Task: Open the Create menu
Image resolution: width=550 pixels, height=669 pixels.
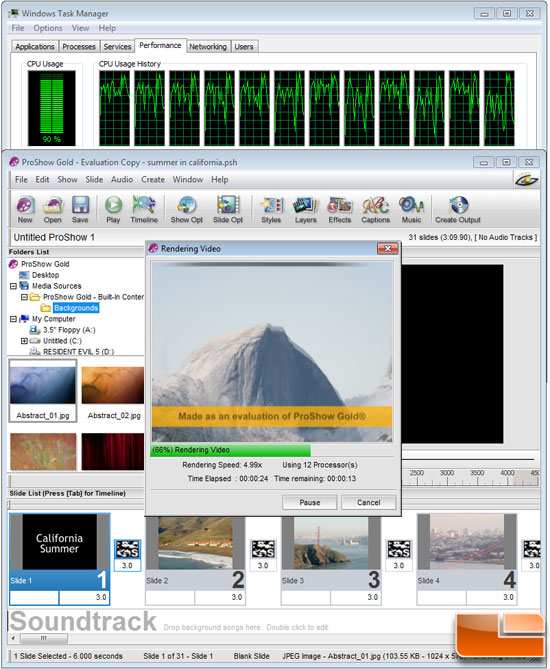Action: click(153, 180)
